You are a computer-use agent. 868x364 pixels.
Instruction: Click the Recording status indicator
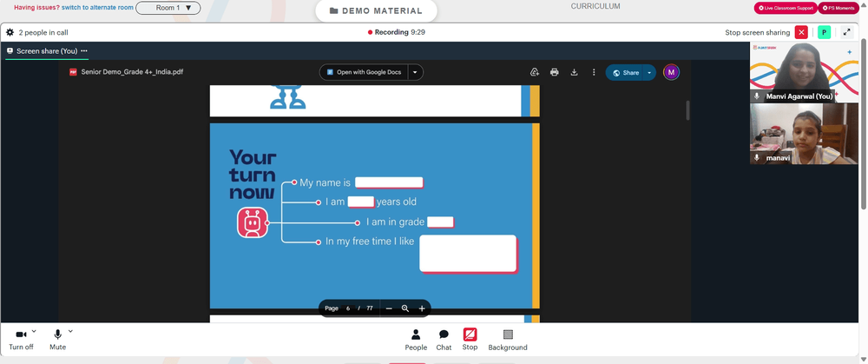[397, 33]
